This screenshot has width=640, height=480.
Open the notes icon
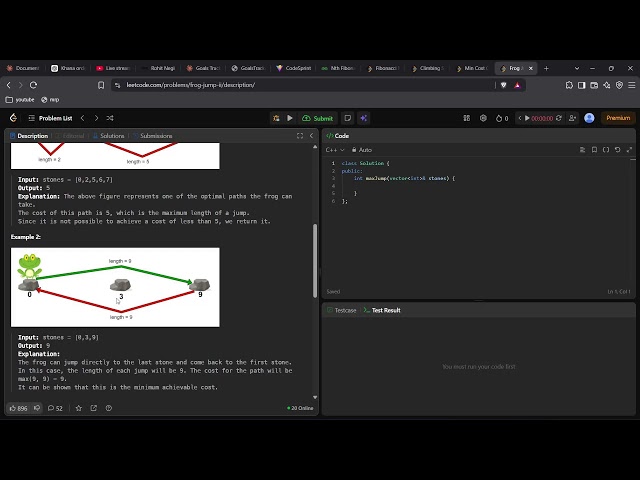(348, 118)
